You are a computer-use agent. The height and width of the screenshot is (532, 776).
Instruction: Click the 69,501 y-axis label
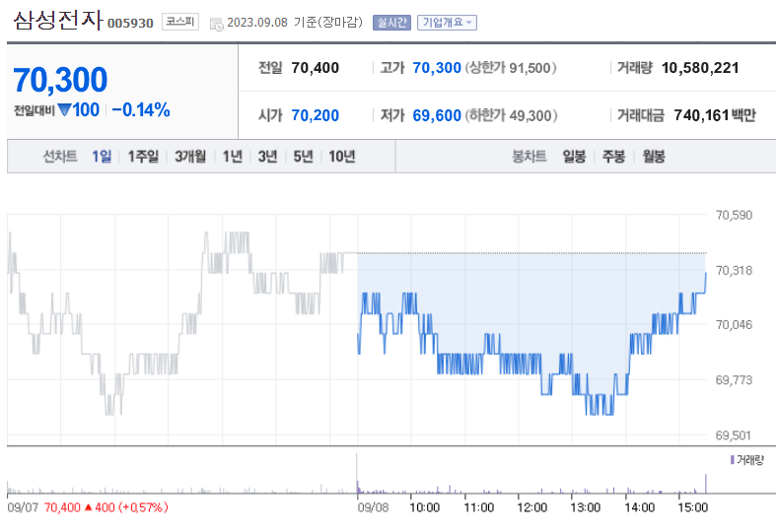[x=734, y=435]
